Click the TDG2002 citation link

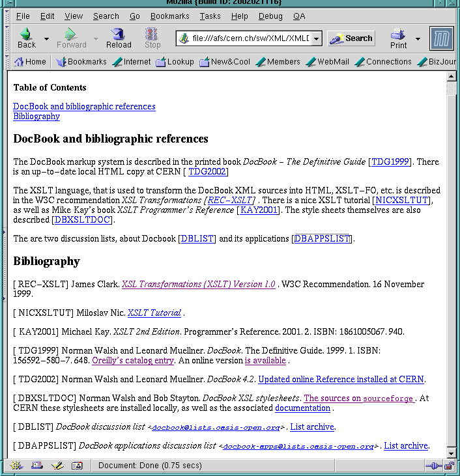207,172
